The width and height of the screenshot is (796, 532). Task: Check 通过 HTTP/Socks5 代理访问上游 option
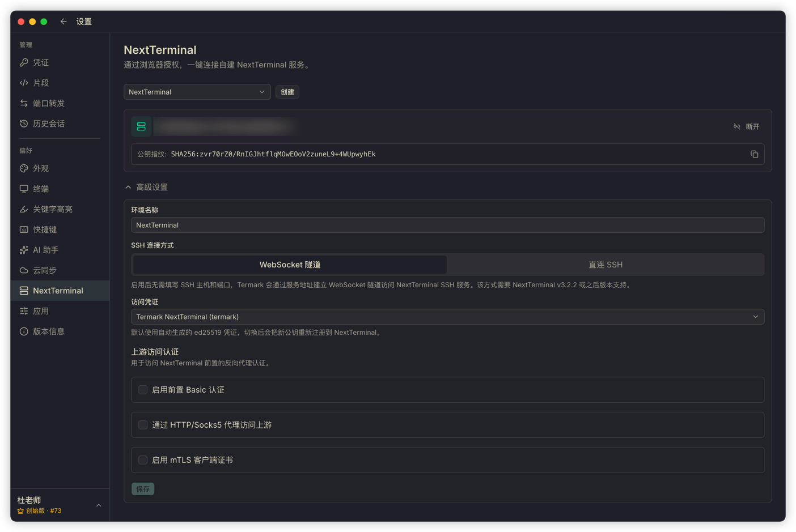(x=143, y=425)
